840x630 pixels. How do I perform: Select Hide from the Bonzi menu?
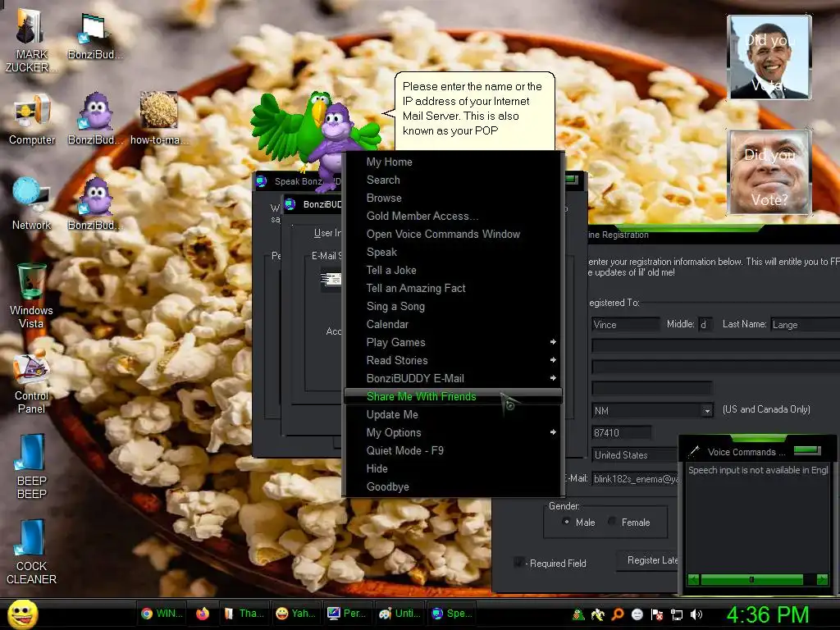click(453, 468)
